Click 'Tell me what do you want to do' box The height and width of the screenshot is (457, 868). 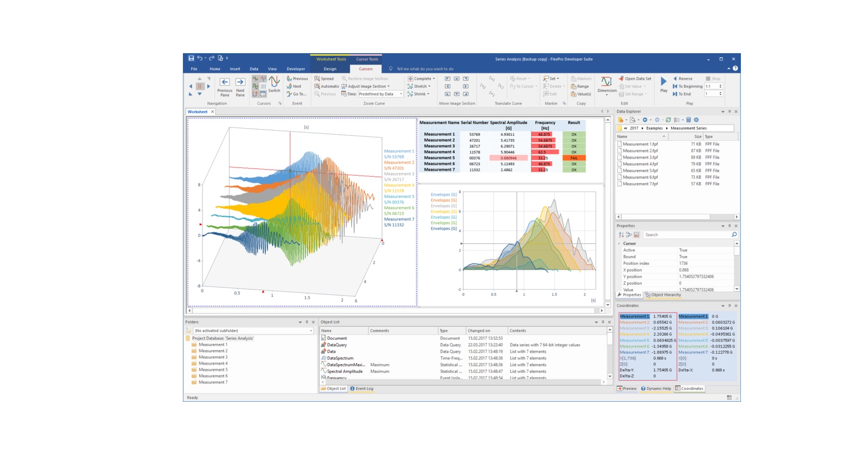click(425, 69)
